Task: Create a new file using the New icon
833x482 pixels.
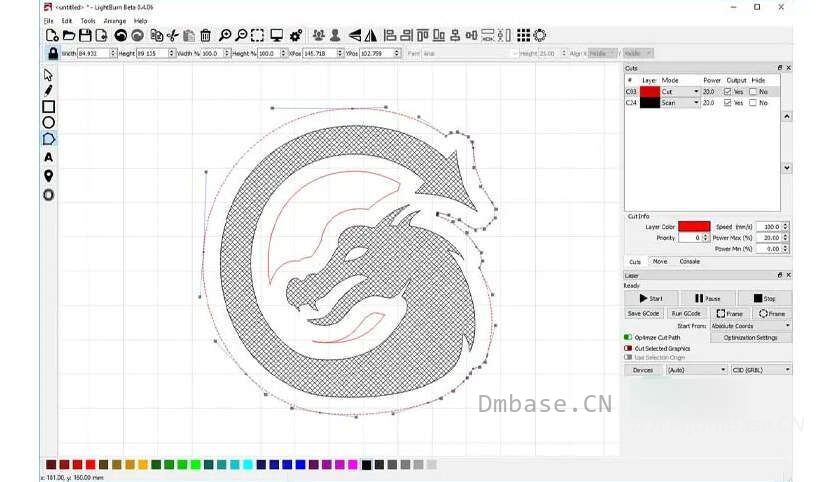Action: [52, 36]
